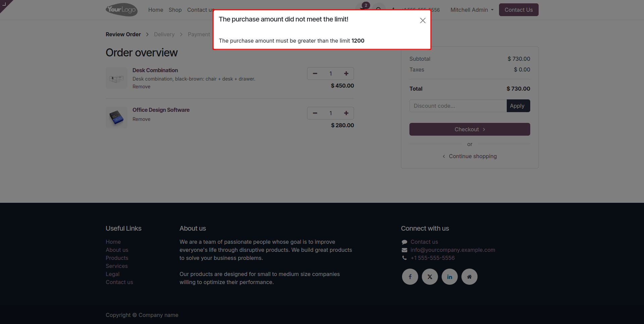Click the X (Twitter) social icon

pos(430,277)
